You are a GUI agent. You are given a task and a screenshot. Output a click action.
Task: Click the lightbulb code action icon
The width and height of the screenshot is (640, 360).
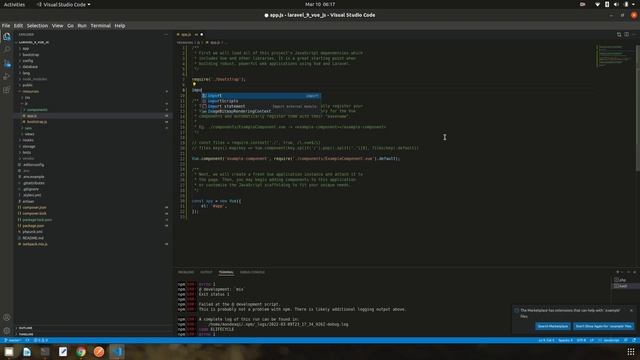coord(194,84)
